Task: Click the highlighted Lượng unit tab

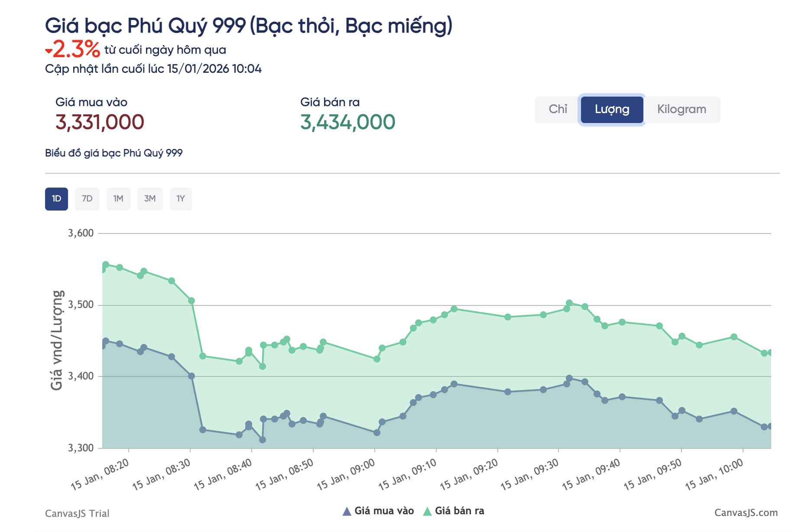Action: click(611, 110)
